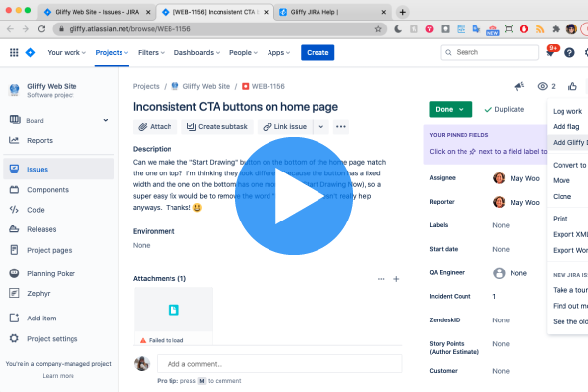Open the app switcher grid icon
The image size is (588, 392).
14,53
